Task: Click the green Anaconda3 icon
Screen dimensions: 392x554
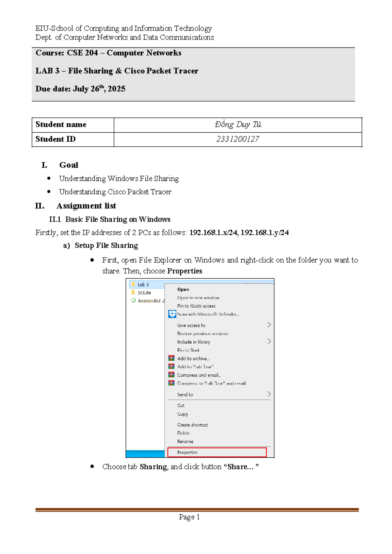Action: point(133,301)
